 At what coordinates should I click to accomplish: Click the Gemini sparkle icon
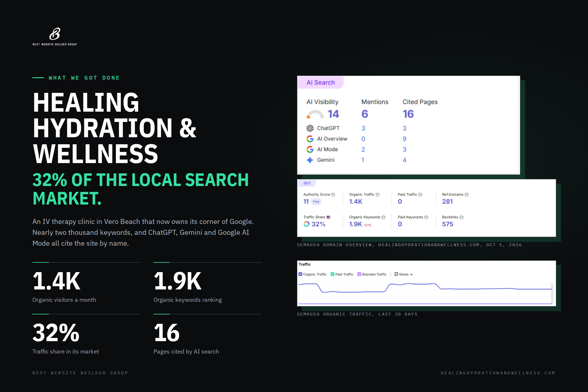(x=310, y=160)
